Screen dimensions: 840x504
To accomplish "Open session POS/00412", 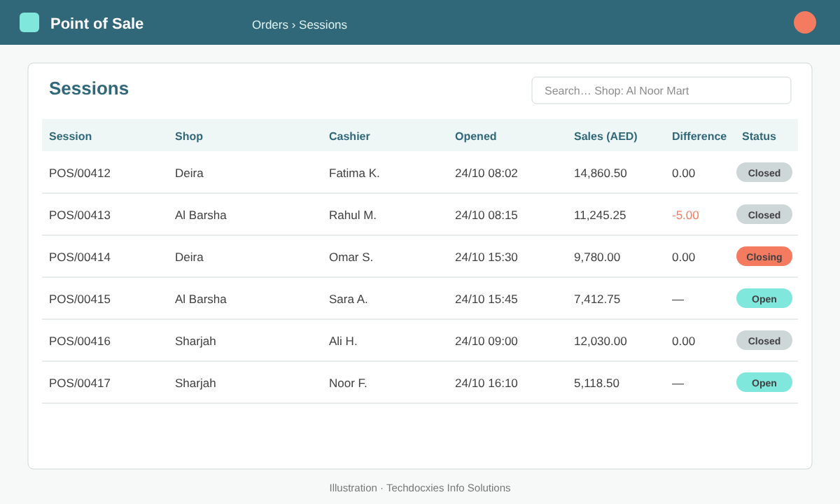I will 80,173.
